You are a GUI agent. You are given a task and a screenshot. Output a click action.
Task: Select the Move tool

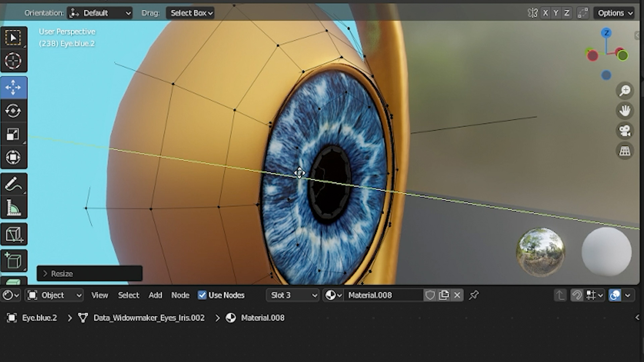[13, 87]
